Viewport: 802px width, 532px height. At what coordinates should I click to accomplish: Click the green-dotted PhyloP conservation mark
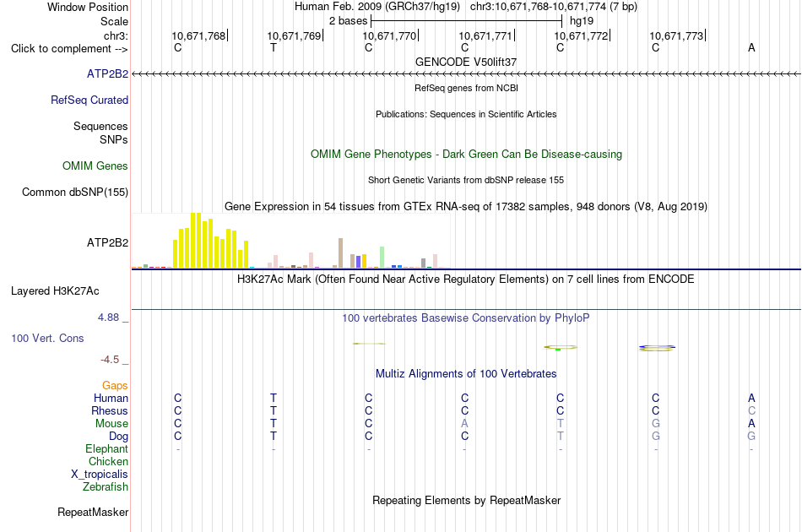[561, 347]
